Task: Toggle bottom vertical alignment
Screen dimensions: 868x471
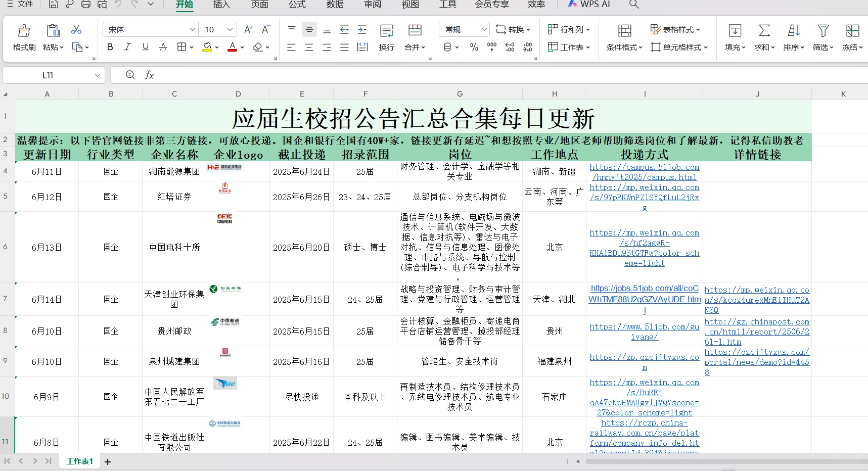Action: (327, 29)
